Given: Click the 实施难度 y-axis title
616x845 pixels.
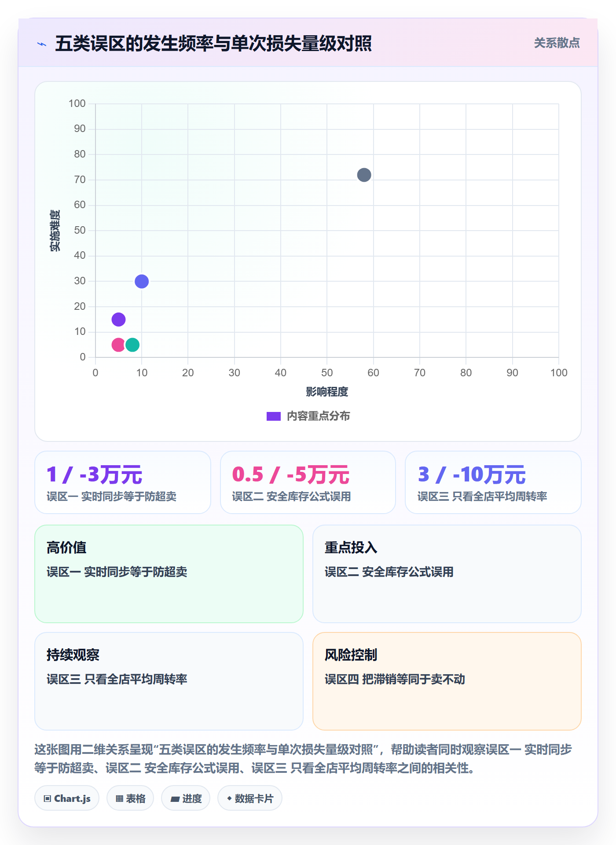Looking at the screenshot, I should coord(55,231).
